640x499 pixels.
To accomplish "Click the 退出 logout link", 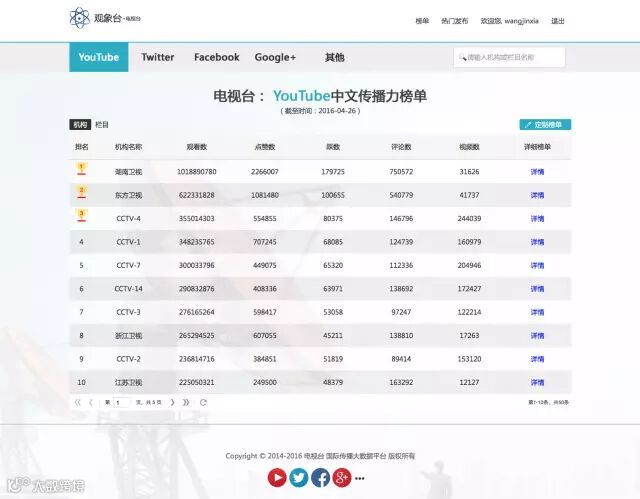I will (558, 21).
